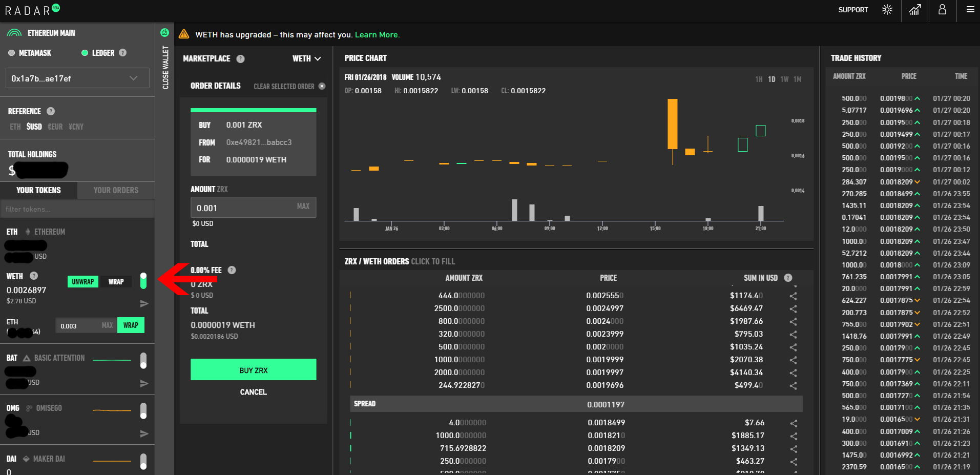Share the 715.6928822 ZRX order
Screen dimensions: 980x475
[794, 449]
